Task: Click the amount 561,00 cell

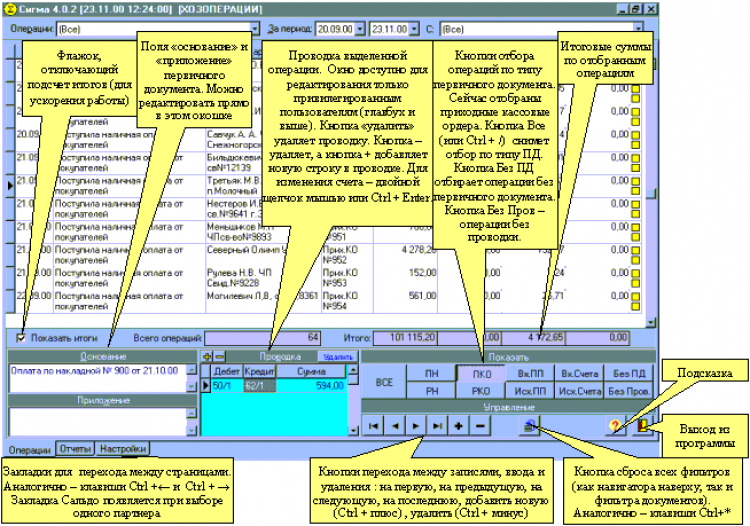Action: [406, 301]
